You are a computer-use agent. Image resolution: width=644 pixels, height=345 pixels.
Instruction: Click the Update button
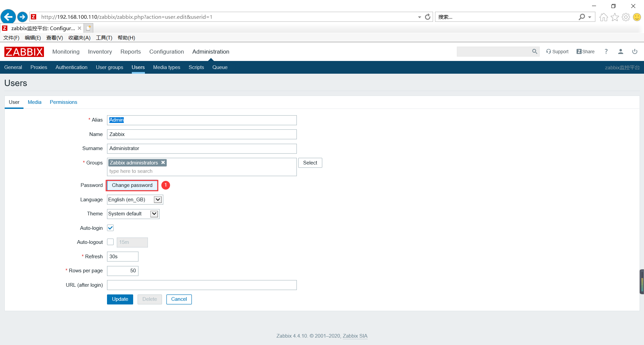(120, 299)
